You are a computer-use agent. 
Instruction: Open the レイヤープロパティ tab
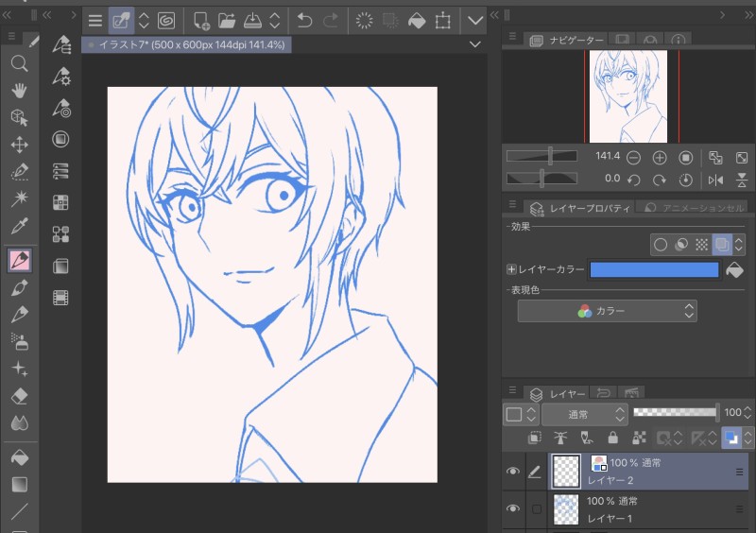580,208
